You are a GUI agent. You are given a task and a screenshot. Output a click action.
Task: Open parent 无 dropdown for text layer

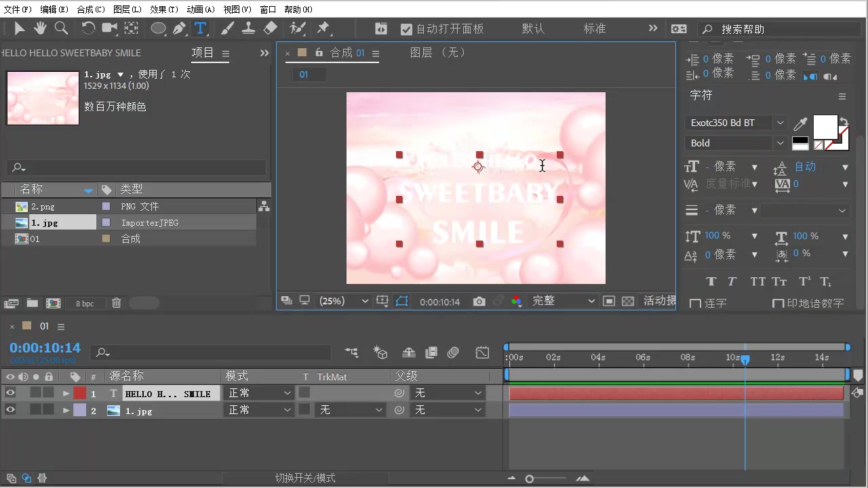[x=448, y=393]
